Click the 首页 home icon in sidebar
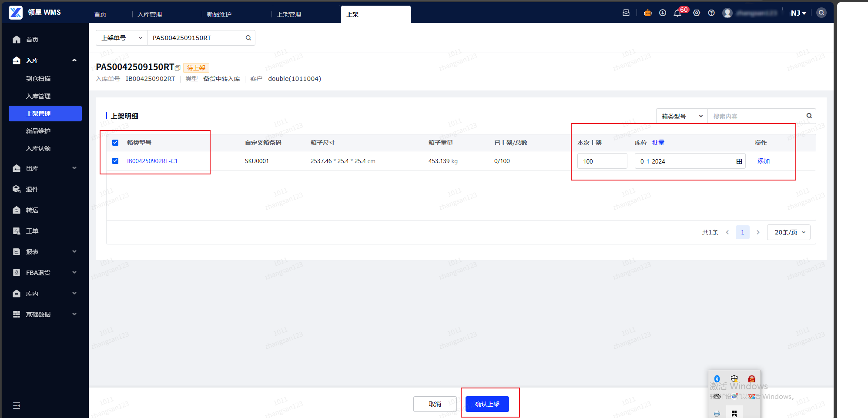 (17, 40)
